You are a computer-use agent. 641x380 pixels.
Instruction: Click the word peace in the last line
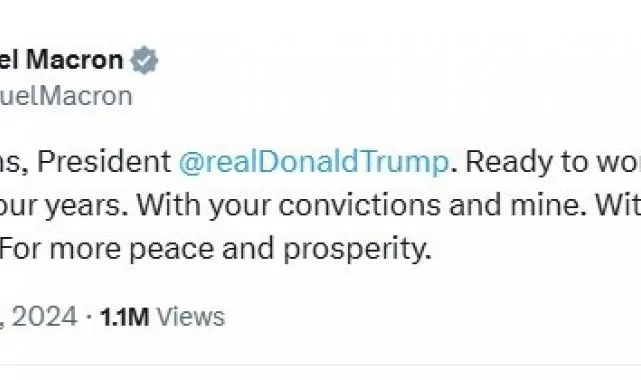172,249
